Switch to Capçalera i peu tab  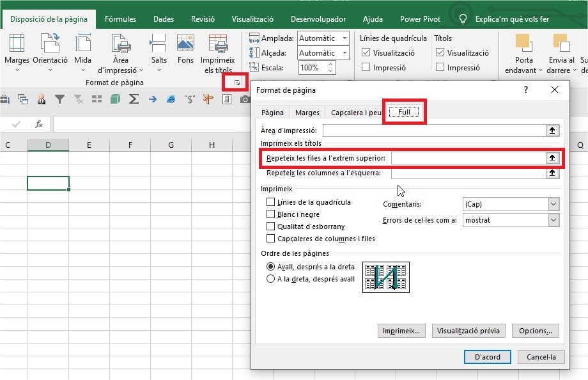point(356,113)
